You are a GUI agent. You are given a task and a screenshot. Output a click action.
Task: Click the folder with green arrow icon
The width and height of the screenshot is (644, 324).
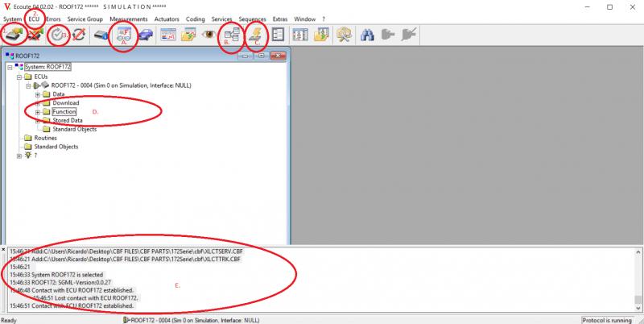coord(189,35)
